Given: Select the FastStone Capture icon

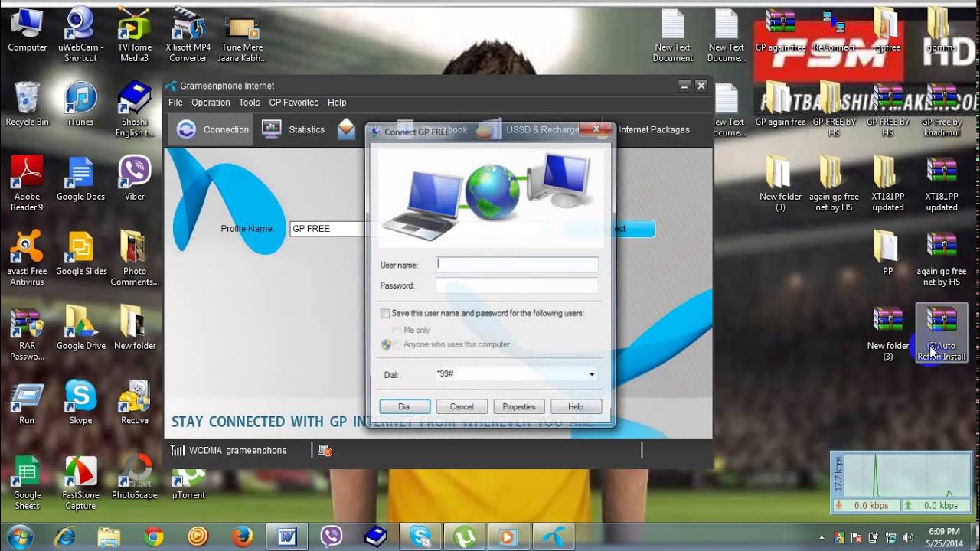Looking at the screenshot, I should point(80,483).
